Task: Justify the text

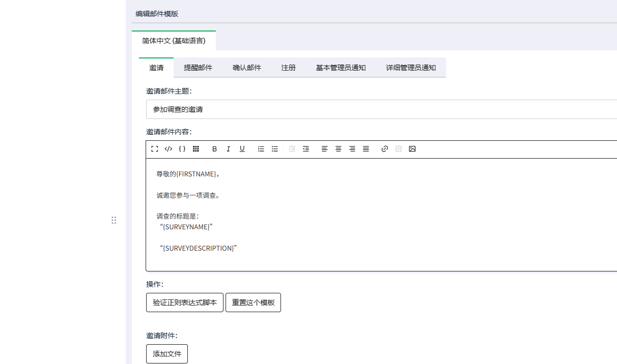Action: click(x=366, y=149)
